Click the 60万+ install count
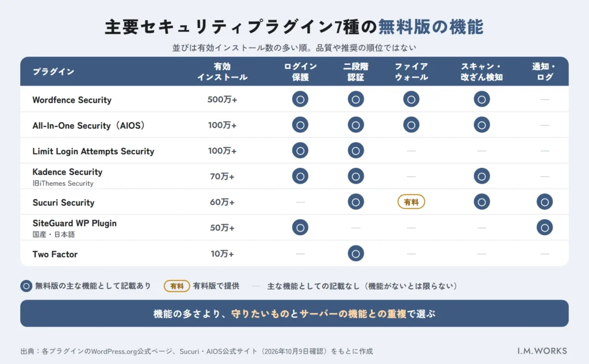The width and height of the screenshot is (589, 364). (223, 202)
